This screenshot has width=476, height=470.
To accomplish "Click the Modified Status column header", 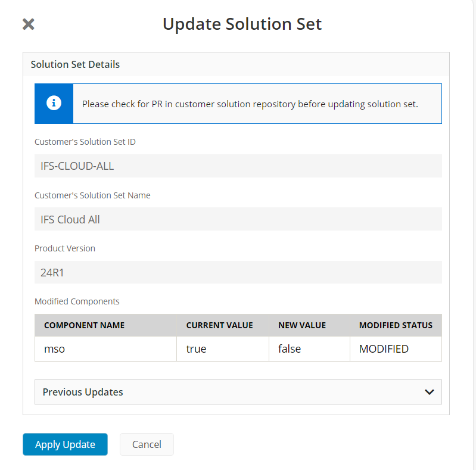I will (x=396, y=325).
